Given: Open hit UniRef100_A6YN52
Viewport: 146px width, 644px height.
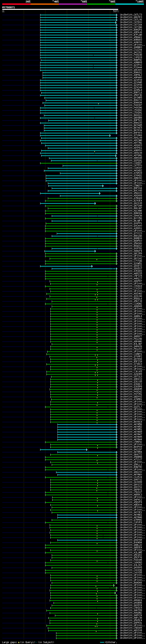Looking at the screenshot, I should coord(131,427).
